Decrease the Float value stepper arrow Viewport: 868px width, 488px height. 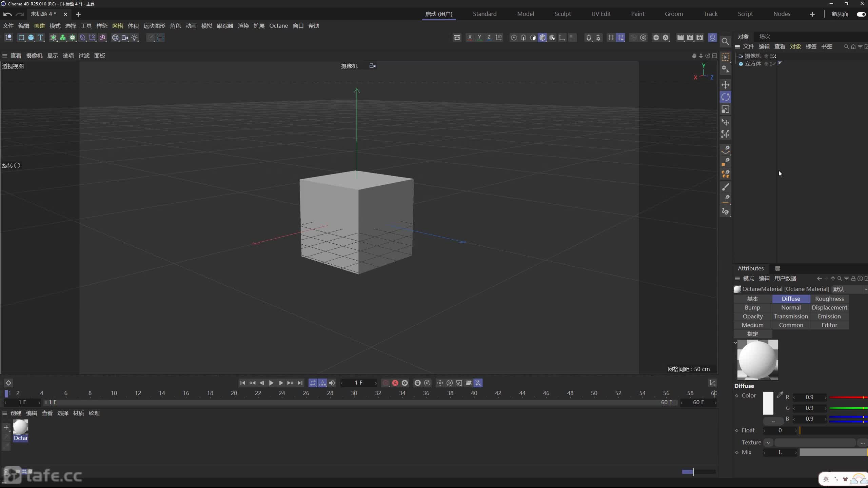(765, 430)
